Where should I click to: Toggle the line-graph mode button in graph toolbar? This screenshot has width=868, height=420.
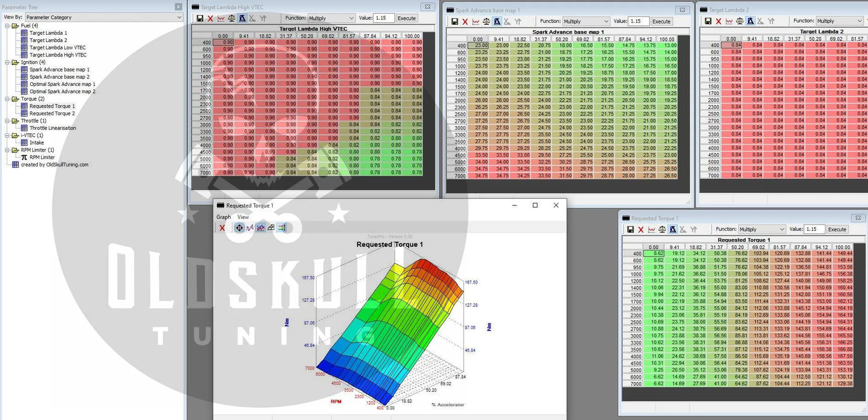[x=261, y=228]
